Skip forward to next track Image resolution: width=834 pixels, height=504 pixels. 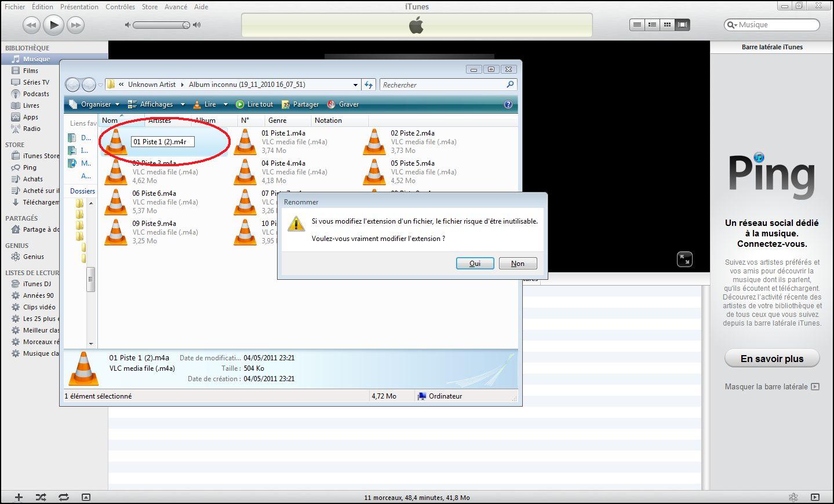pyautogui.click(x=76, y=25)
